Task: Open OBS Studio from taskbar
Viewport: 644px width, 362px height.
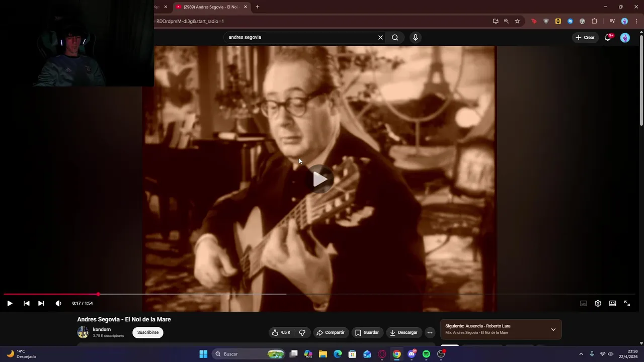Action: (x=441, y=354)
